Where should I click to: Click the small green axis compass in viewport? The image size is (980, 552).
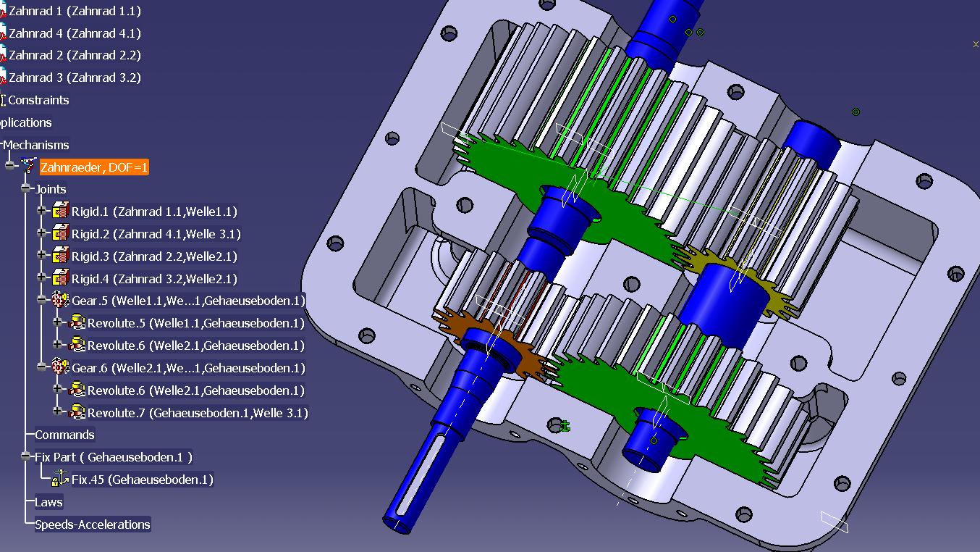tap(565, 426)
